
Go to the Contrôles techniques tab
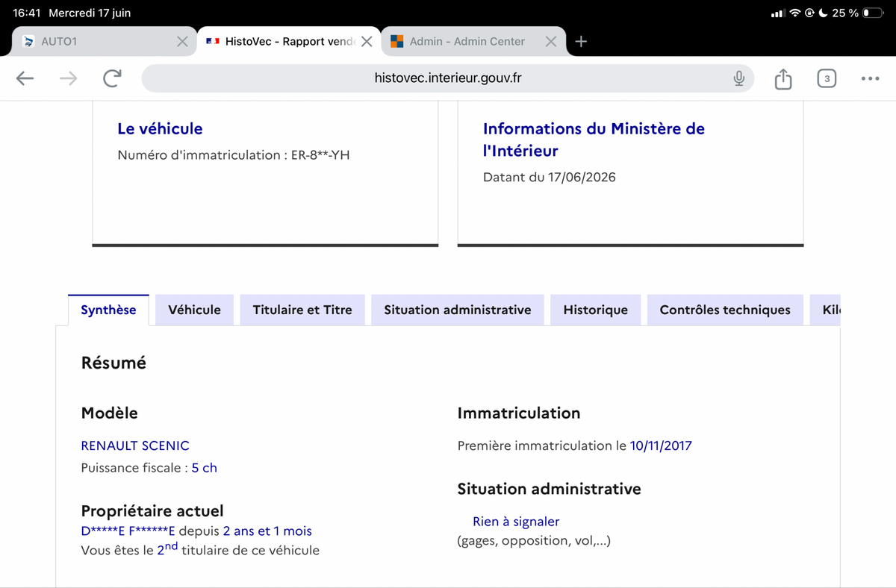[725, 310]
